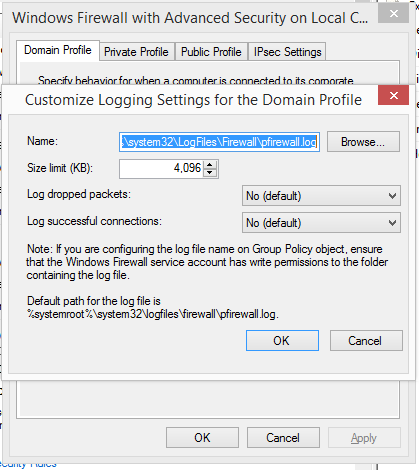
Task: Switch to the Private Profile tab
Action: [x=137, y=52]
